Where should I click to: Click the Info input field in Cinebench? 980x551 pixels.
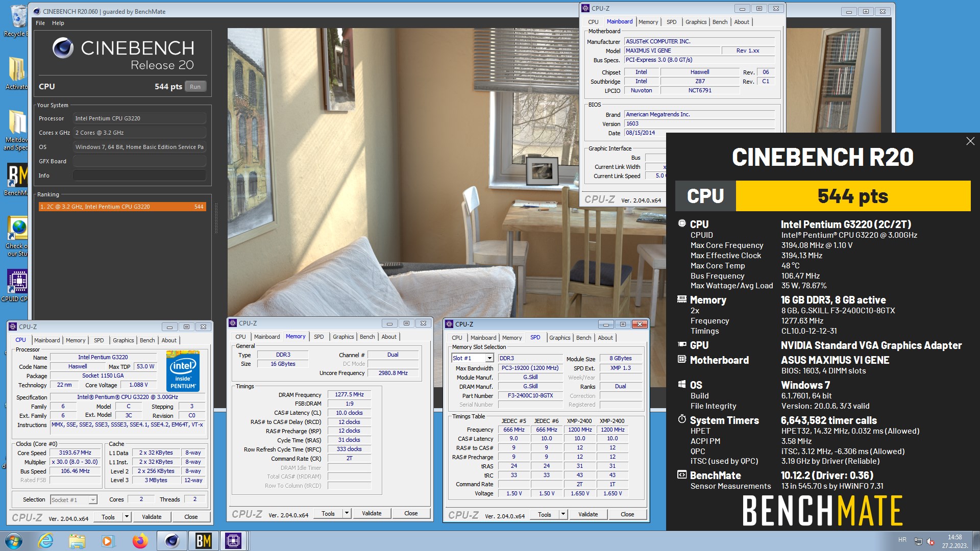click(139, 176)
